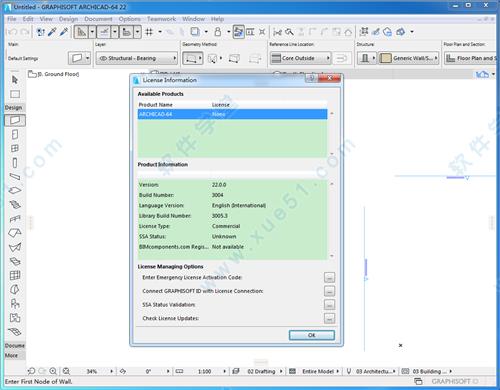Select the Arrow tool in the toolbox

[15, 80]
